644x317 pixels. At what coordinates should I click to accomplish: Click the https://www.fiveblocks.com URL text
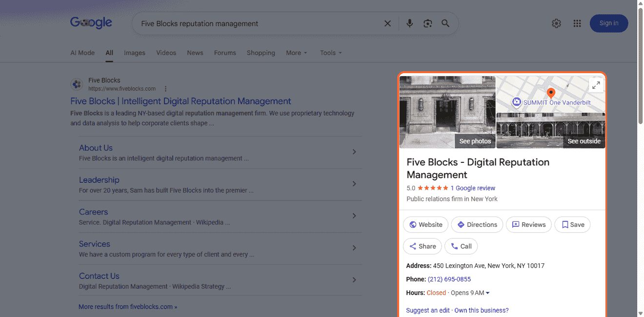coord(122,89)
